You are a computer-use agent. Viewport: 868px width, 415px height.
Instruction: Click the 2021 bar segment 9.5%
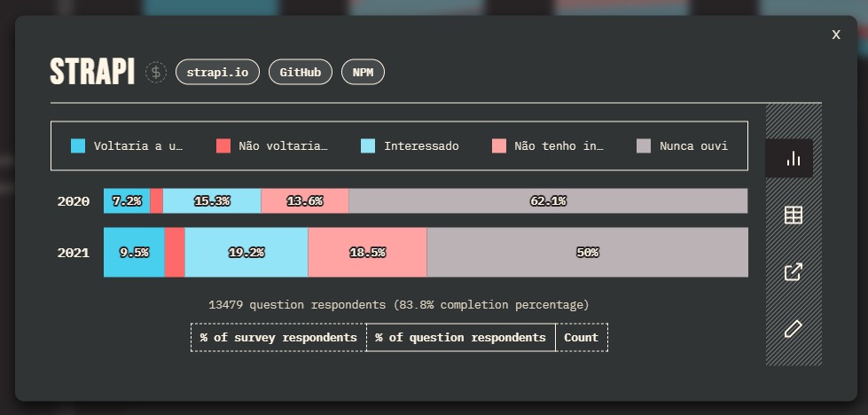pyautogui.click(x=134, y=253)
